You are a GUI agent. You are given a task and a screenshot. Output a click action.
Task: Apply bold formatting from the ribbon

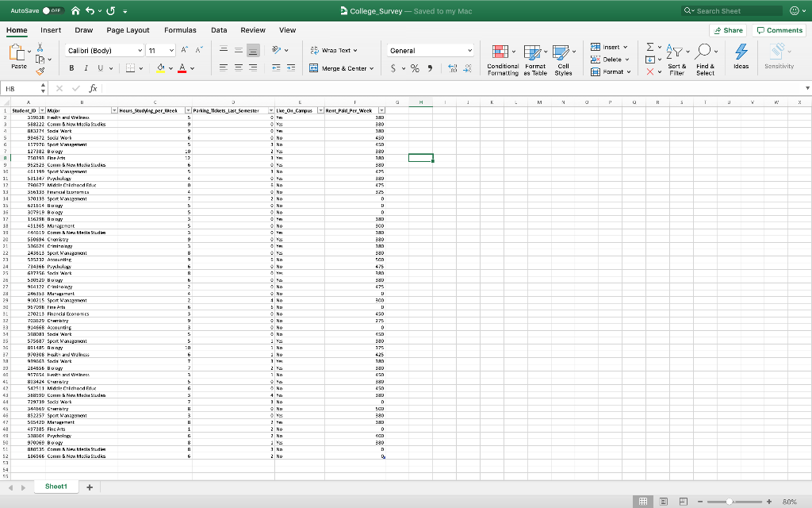coord(72,67)
